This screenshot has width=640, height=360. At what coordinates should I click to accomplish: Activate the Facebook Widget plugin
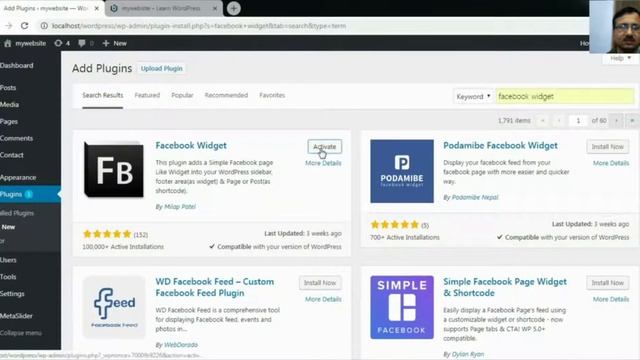tap(324, 147)
